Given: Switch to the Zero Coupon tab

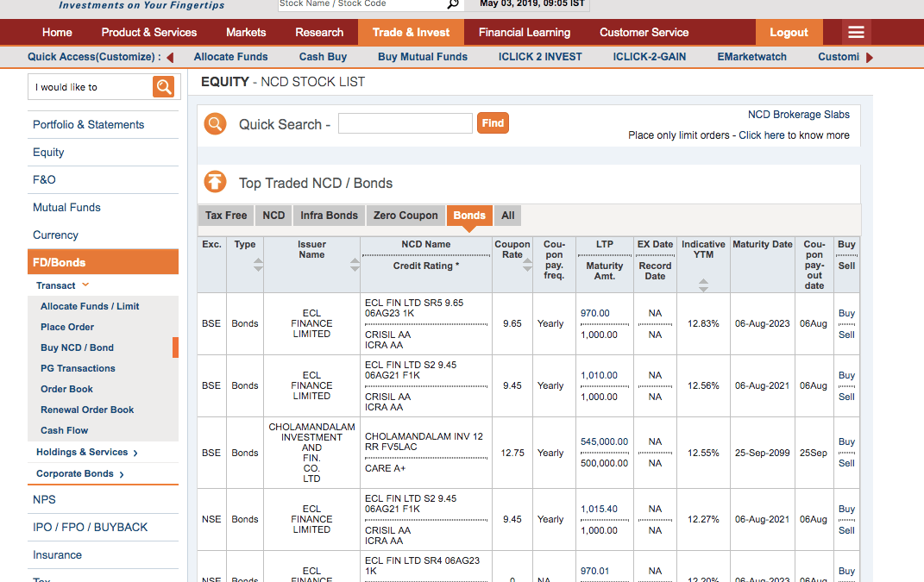Looking at the screenshot, I should point(405,216).
